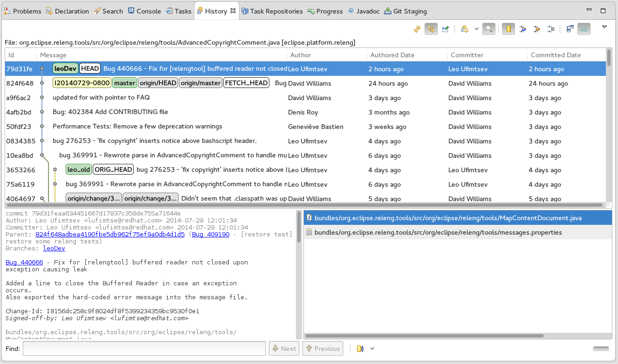Click the orange folder filter icon

537,29
